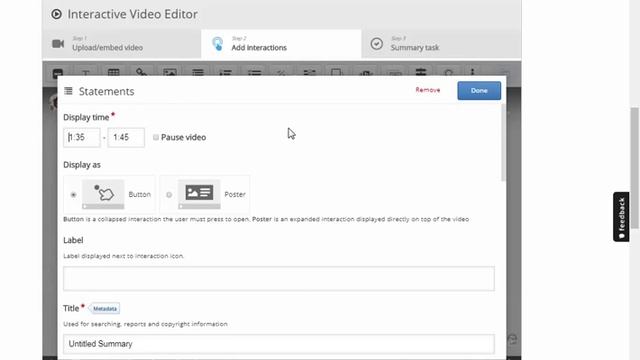
Task: Click the video camera icon in Step 1
Action: [58, 44]
